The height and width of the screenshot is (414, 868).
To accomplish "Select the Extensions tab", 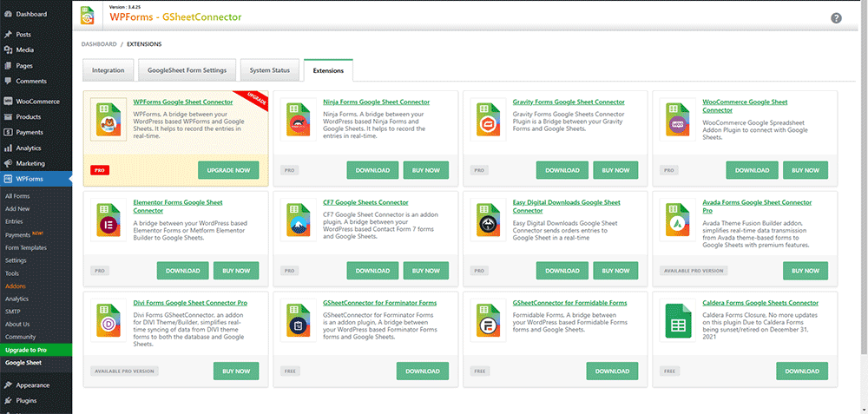I will click(328, 71).
